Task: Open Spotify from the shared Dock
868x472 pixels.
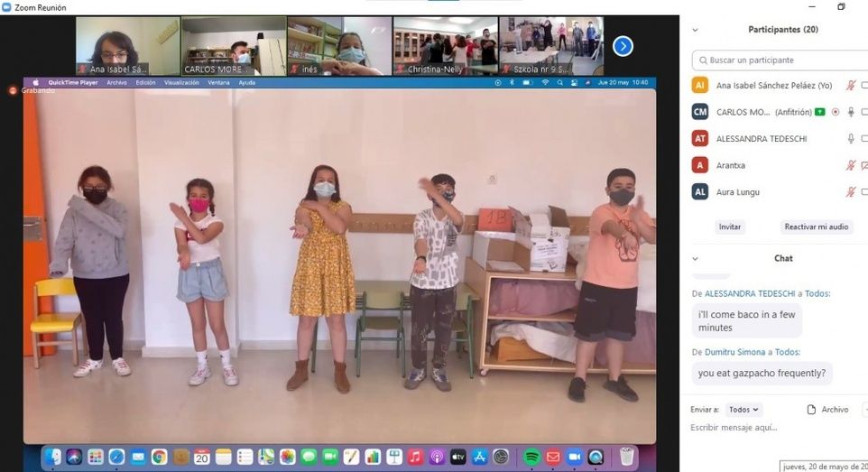Action: (531, 457)
